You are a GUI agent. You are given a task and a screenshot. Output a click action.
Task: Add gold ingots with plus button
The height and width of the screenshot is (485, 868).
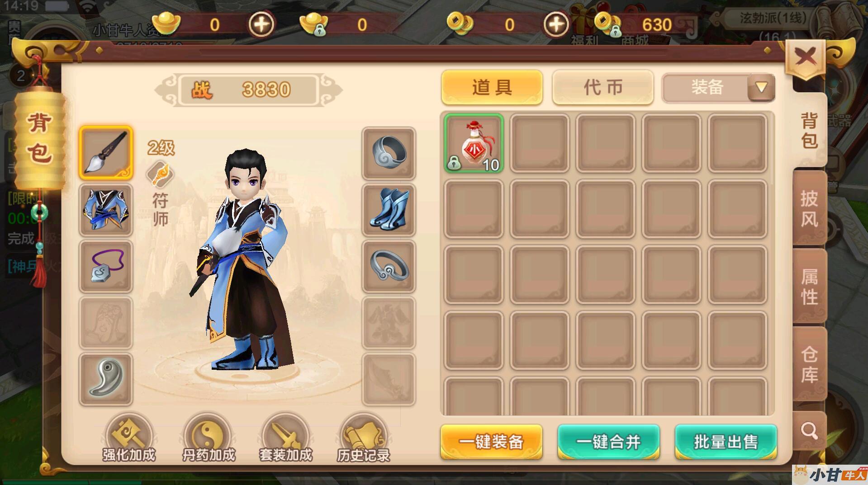tap(261, 24)
